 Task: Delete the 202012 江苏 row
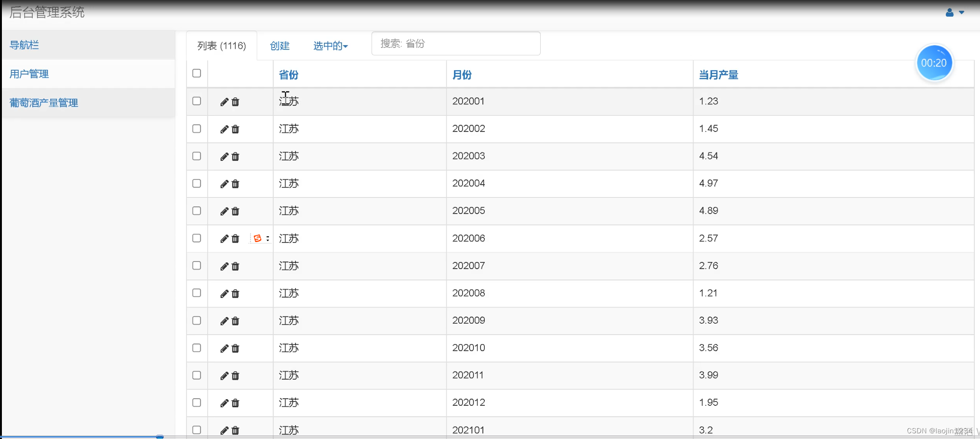tap(235, 403)
